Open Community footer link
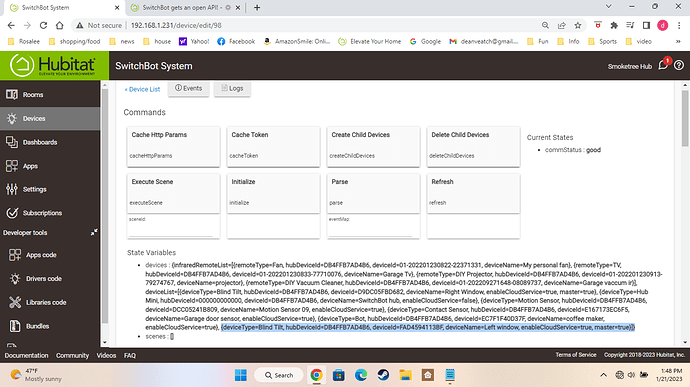 (x=72, y=355)
